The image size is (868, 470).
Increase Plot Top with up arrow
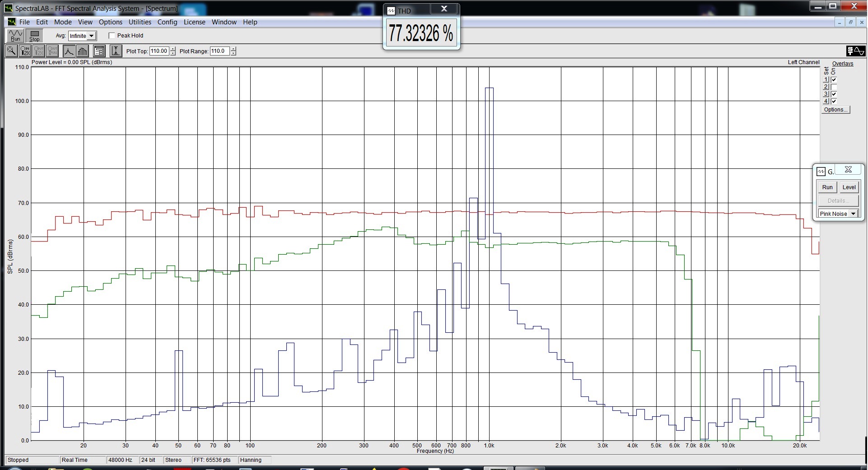pyautogui.click(x=173, y=49)
